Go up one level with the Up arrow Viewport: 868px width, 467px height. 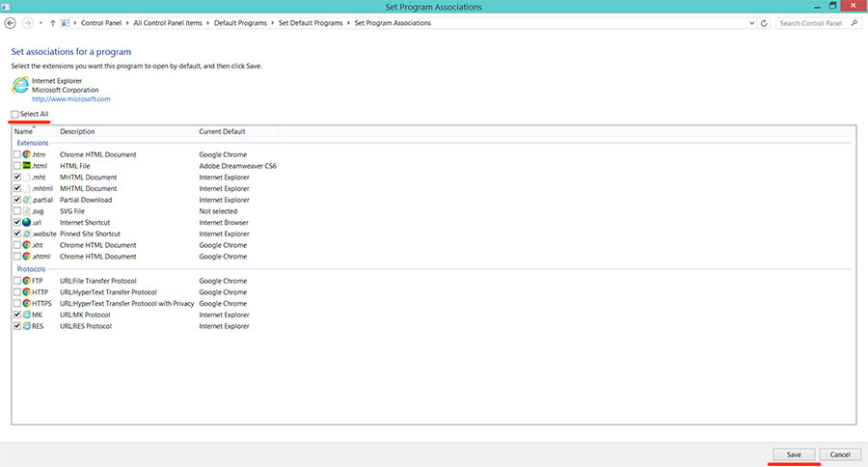[53, 23]
